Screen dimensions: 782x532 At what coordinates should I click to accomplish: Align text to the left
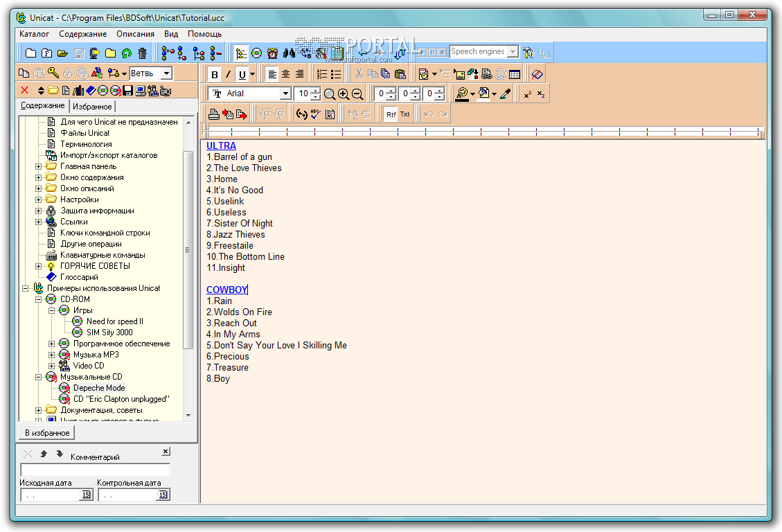point(272,74)
